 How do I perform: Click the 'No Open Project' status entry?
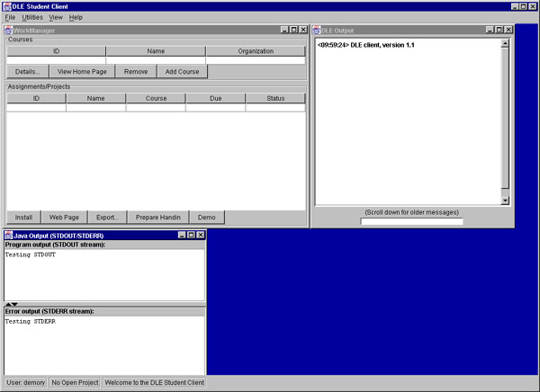(75, 382)
